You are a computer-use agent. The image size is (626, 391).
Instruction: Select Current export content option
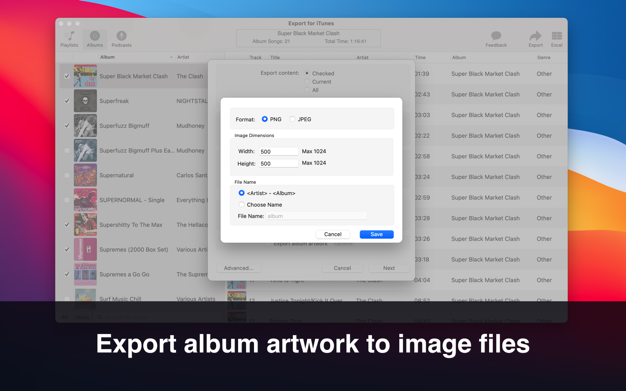[307, 81]
